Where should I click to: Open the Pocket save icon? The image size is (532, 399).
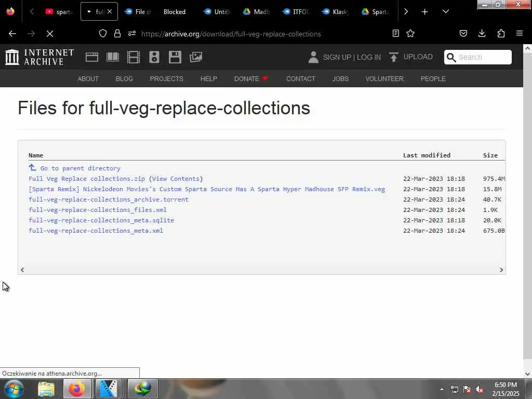(x=463, y=34)
